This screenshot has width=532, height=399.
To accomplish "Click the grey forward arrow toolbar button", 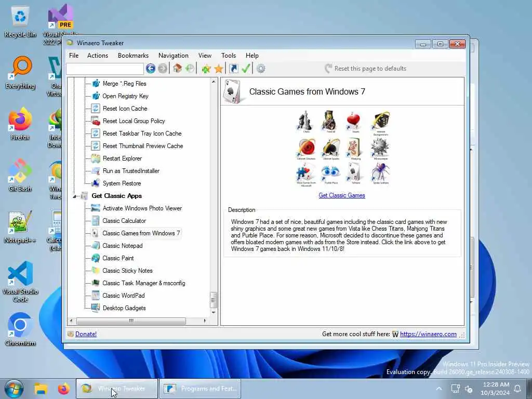I will click(x=163, y=69).
